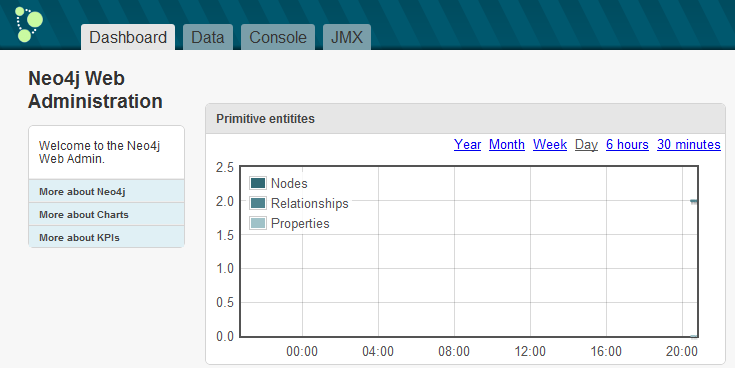Click the Properties legend color swatch
Screen dimensions: 735x368
[x=258, y=223]
